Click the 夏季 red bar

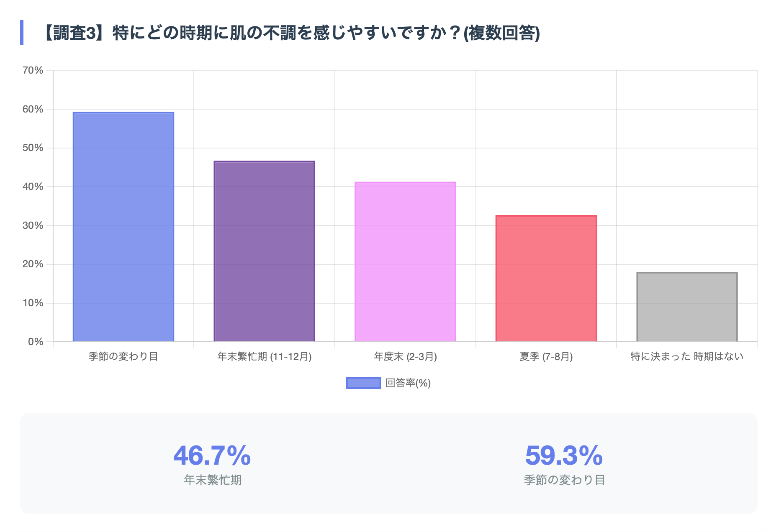[x=546, y=279]
